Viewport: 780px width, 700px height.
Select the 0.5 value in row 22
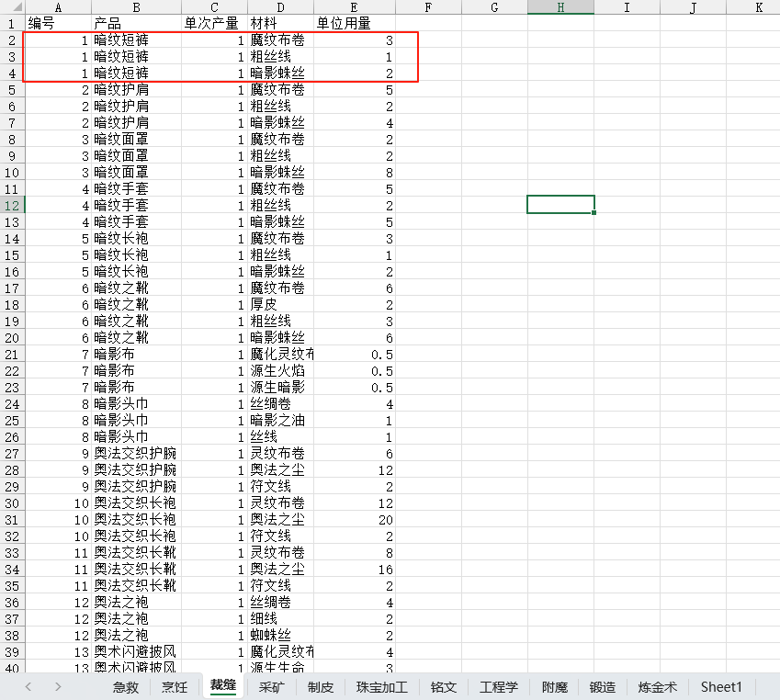tap(355, 371)
